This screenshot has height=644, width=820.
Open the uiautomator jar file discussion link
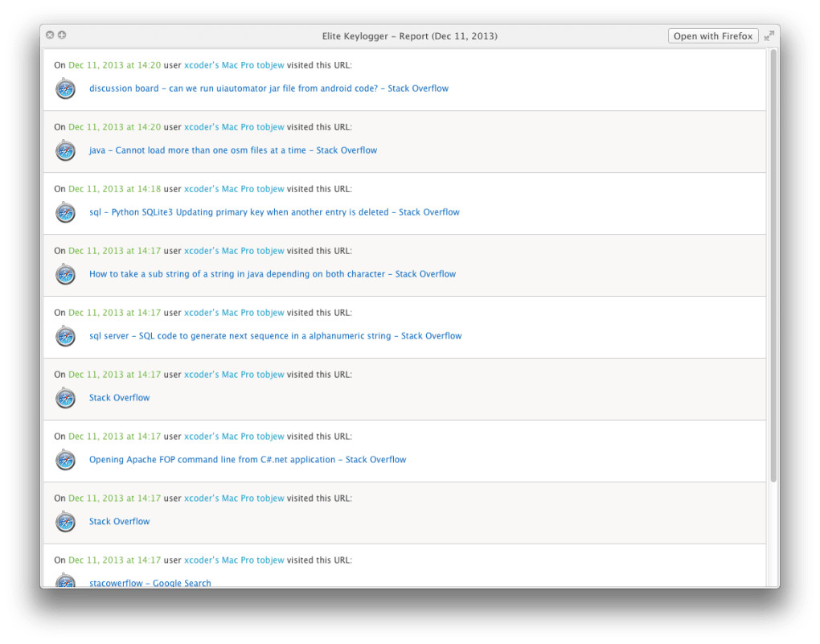pos(269,88)
